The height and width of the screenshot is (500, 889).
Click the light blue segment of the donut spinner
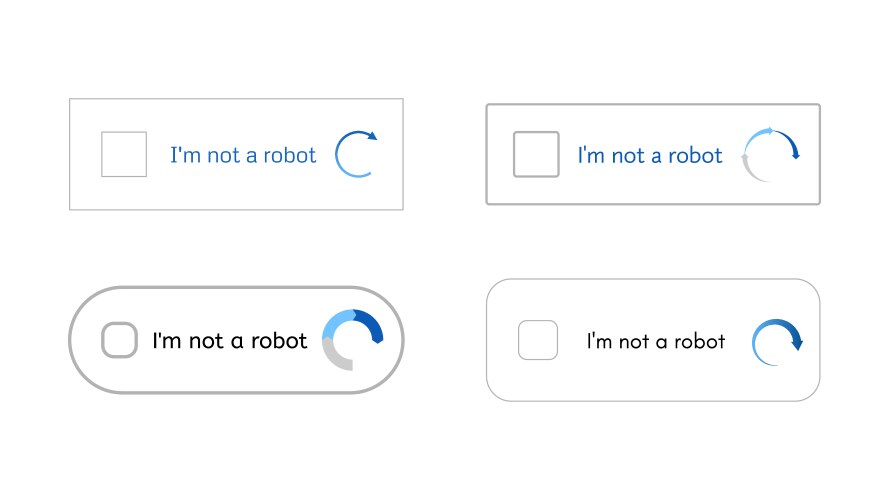click(x=339, y=322)
